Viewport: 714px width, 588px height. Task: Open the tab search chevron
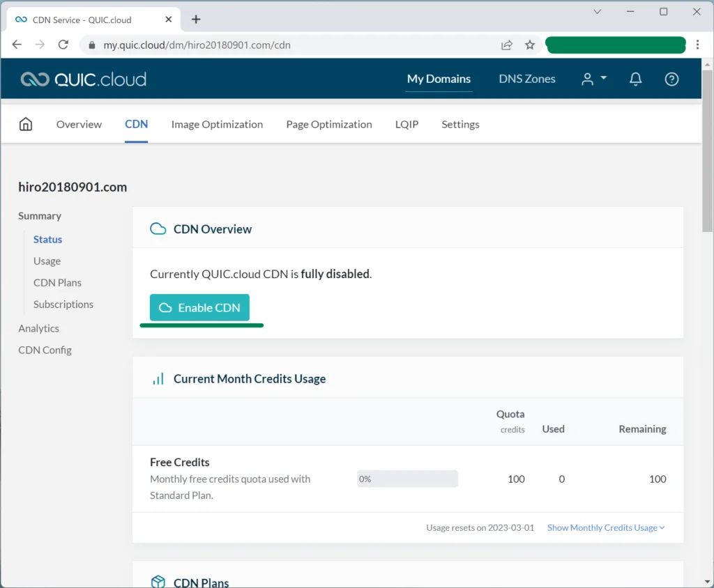tap(598, 12)
